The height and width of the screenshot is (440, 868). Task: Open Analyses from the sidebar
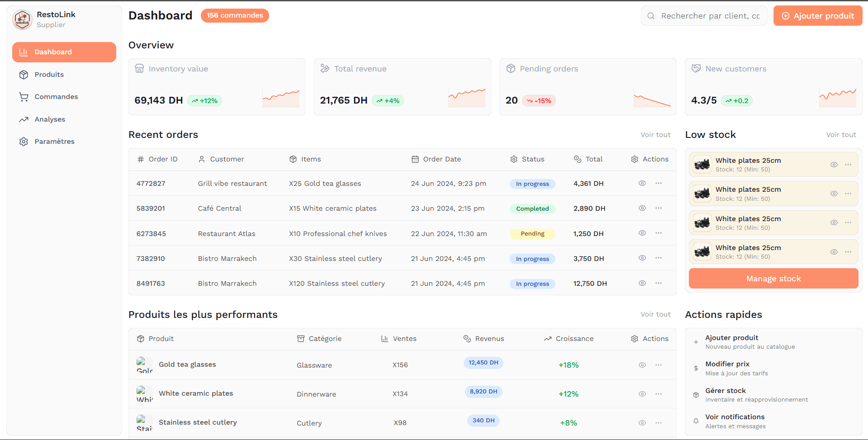(50, 119)
